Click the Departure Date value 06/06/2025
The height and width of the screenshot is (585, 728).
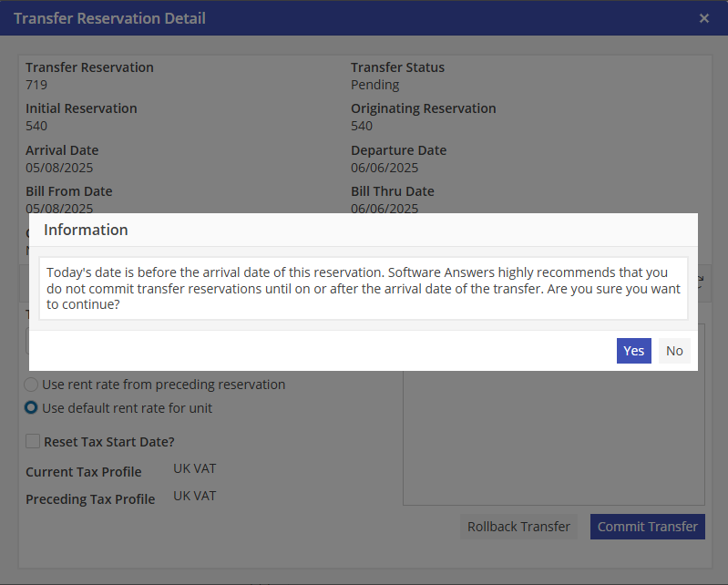385,168
